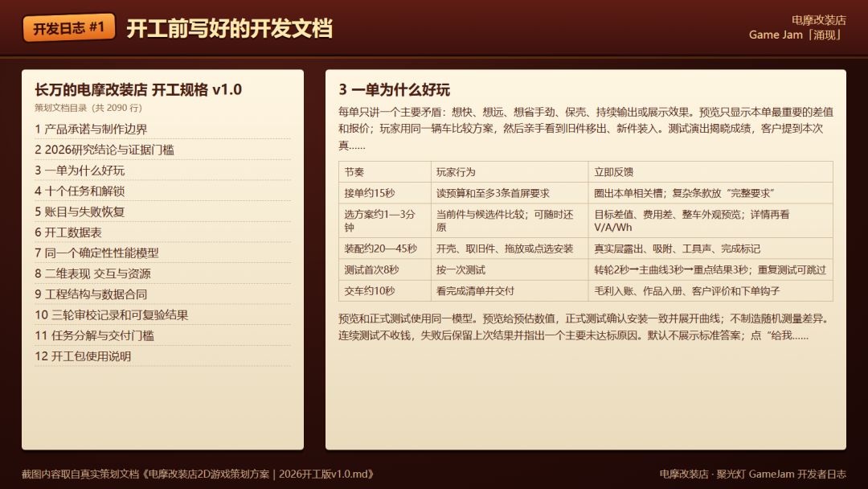Select 11 任务分解与交付门槛

pos(162,335)
